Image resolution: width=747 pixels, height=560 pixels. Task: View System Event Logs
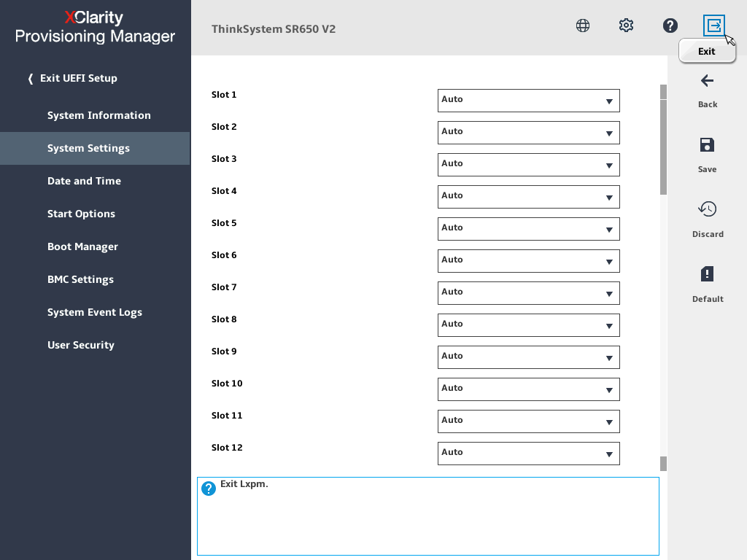tap(96, 312)
